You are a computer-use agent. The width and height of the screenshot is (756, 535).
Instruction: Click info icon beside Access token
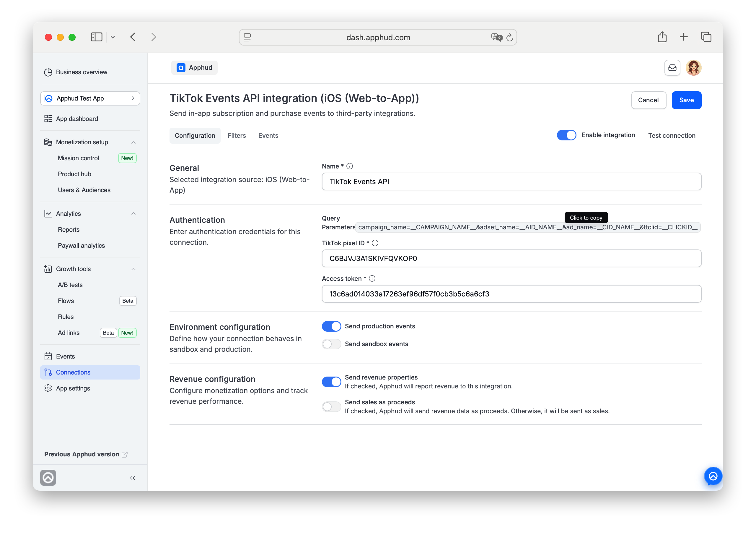(x=372, y=278)
